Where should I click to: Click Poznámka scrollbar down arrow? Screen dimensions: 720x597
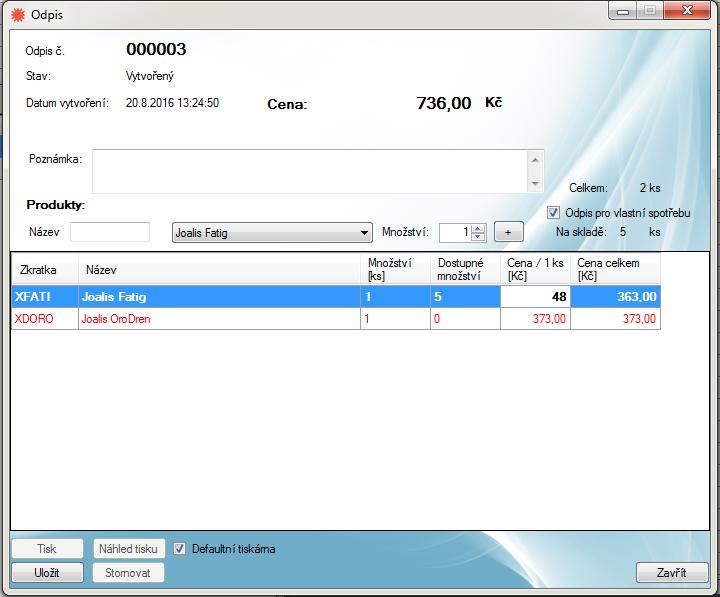tap(535, 183)
